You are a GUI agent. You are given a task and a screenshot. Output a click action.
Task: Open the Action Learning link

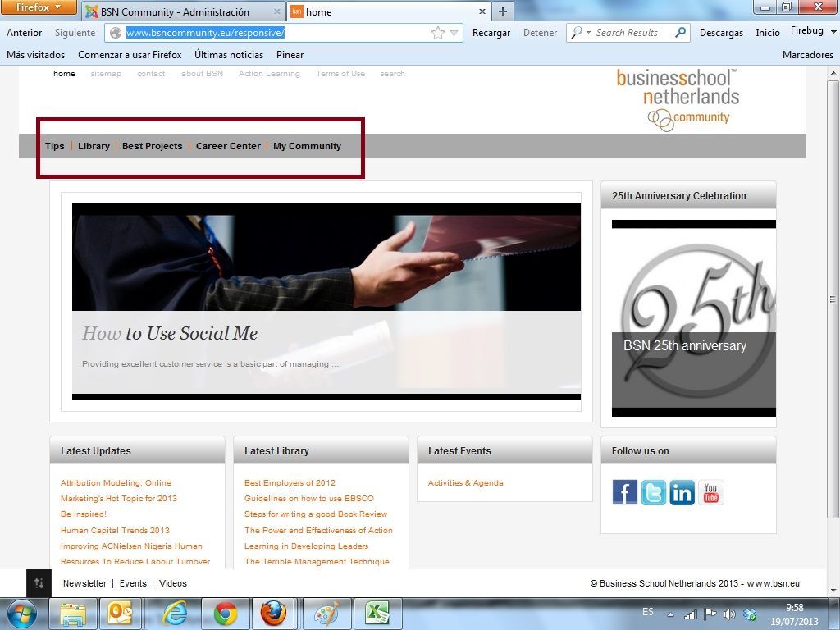[269, 73]
